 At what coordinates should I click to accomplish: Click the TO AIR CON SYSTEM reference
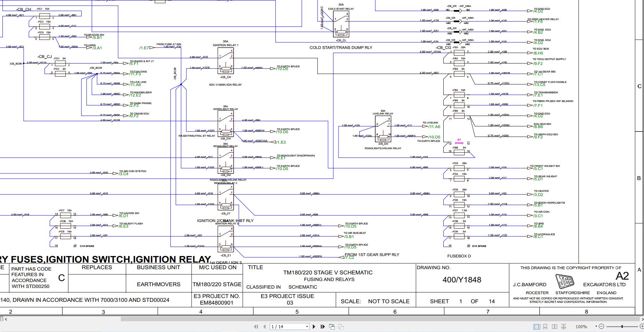133,171
